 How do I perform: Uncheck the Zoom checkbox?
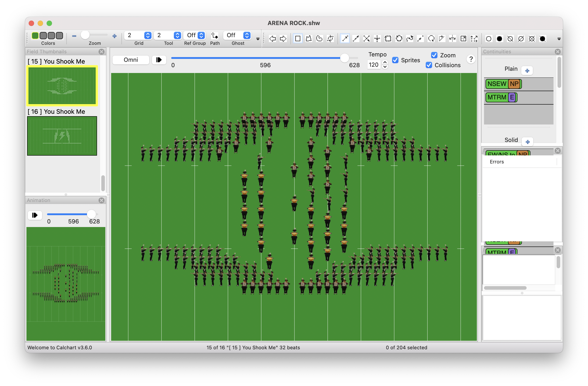click(434, 55)
